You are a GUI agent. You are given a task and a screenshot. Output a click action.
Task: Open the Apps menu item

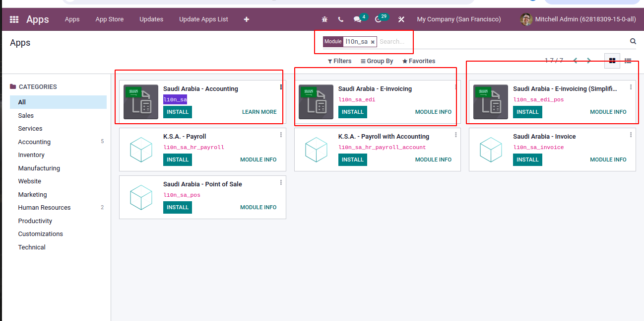[x=72, y=19]
